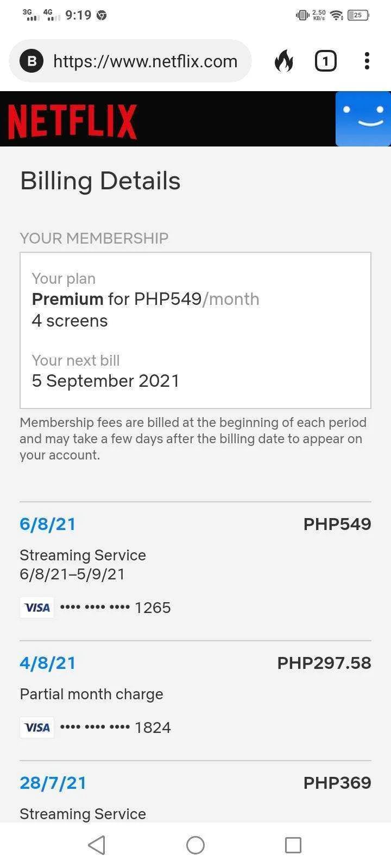This screenshot has width=391, height=868.
Task: Open the blue smiley profile avatar
Action: tap(363, 119)
